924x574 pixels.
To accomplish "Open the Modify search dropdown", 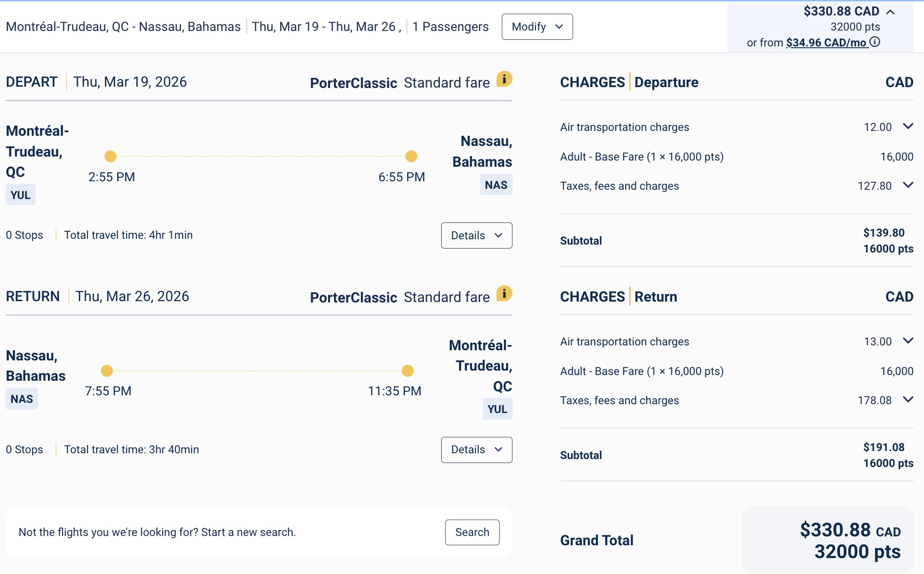I will coord(537,27).
